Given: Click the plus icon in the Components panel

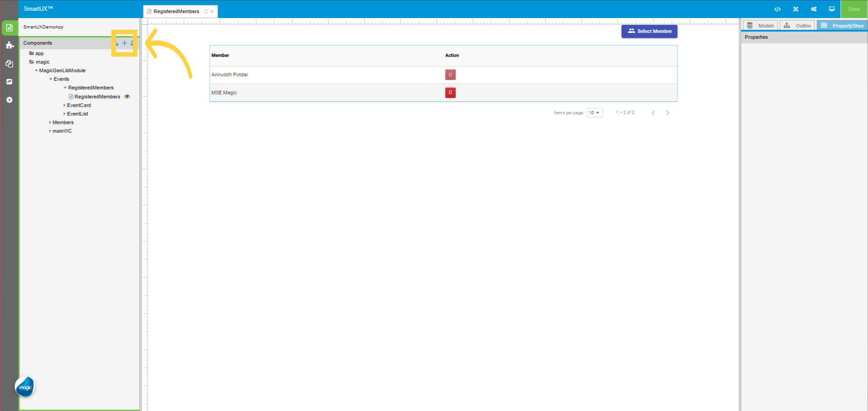Looking at the screenshot, I should coord(124,43).
